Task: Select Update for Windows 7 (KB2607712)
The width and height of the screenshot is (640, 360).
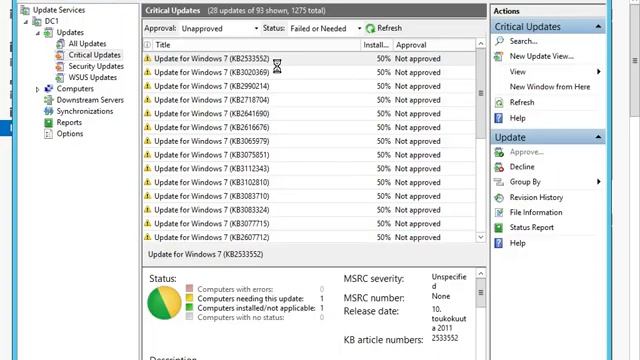Action: click(x=309, y=237)
